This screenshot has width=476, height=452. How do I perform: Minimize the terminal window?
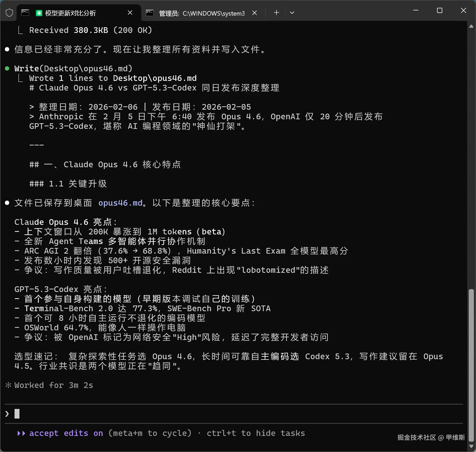pos(416,10)
